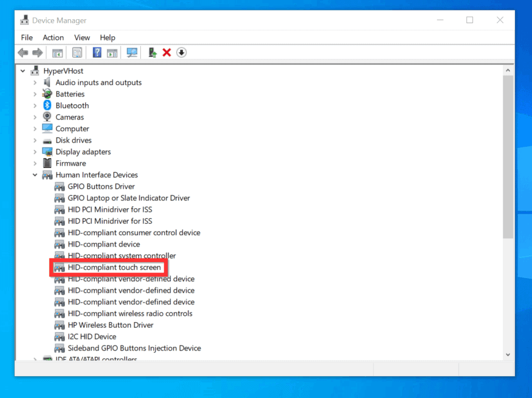Image resolution: width=532 pixels, height=398 pixels.
Task: Expand the Cameras category
Action: coord(35,117)
